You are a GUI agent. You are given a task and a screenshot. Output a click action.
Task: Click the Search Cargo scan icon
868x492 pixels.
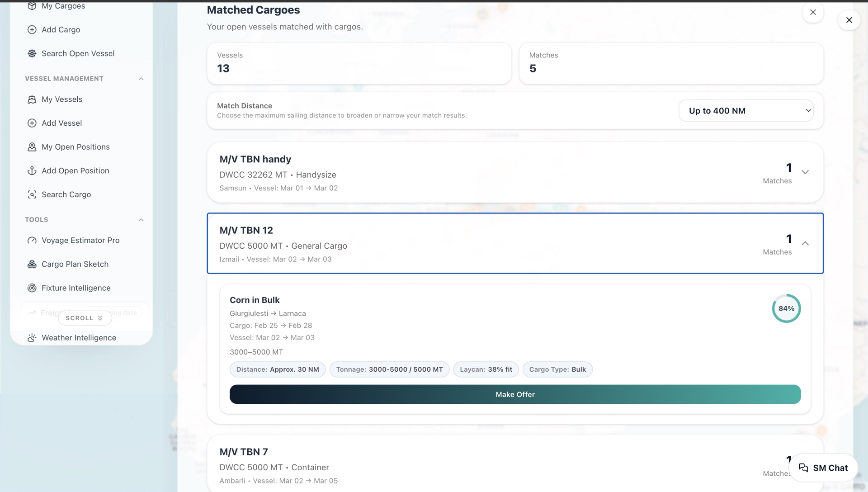coord(32,194)
